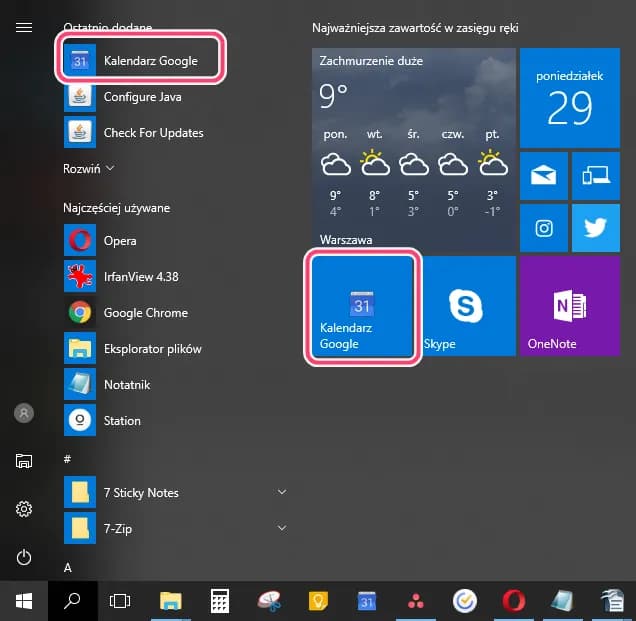Screen dimensions: 636x621
Task: Open the taskbar search magnifier
Action: (72, 601)
